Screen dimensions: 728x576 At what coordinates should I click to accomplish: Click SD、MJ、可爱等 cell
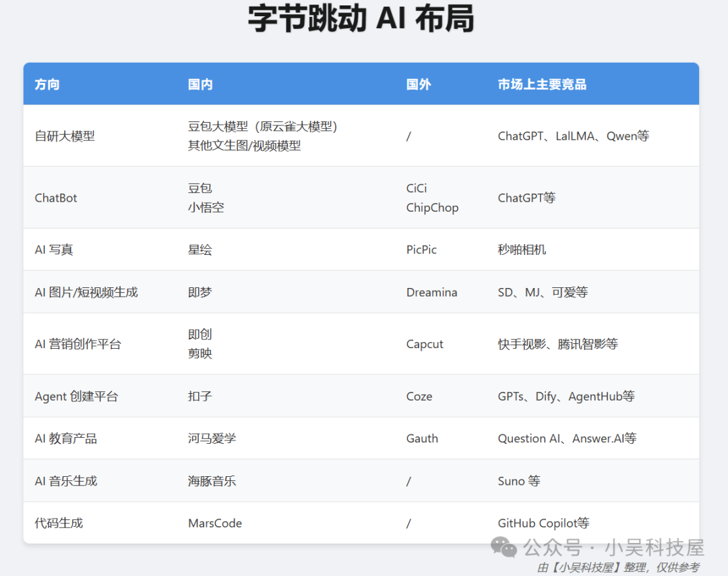point(543,292)
